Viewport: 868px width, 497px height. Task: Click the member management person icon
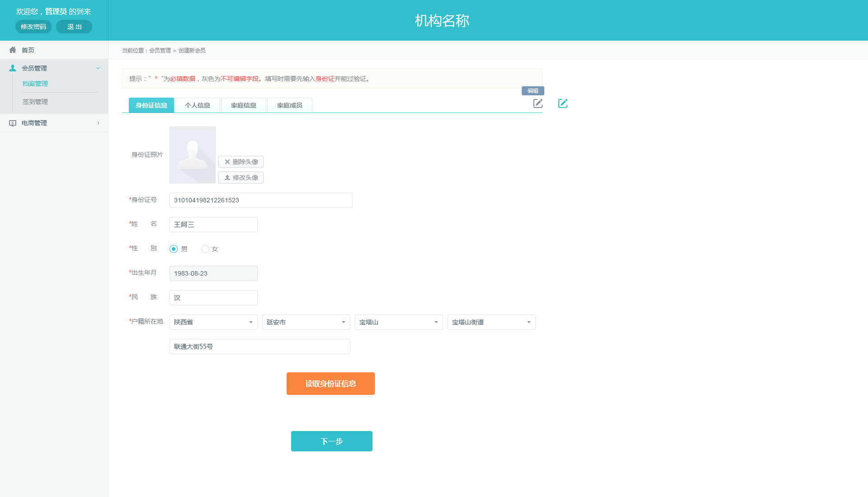pos(13,68)
